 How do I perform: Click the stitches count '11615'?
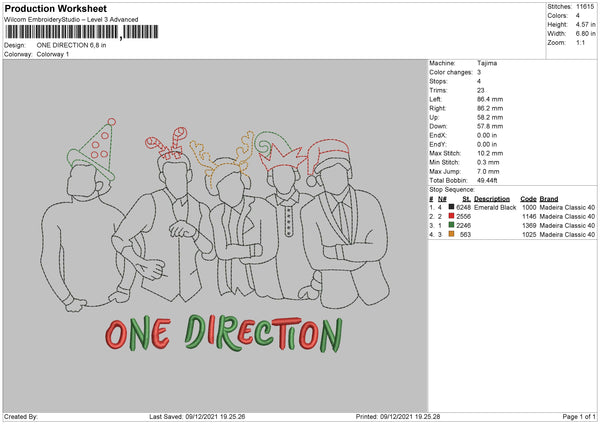[585, 7]
